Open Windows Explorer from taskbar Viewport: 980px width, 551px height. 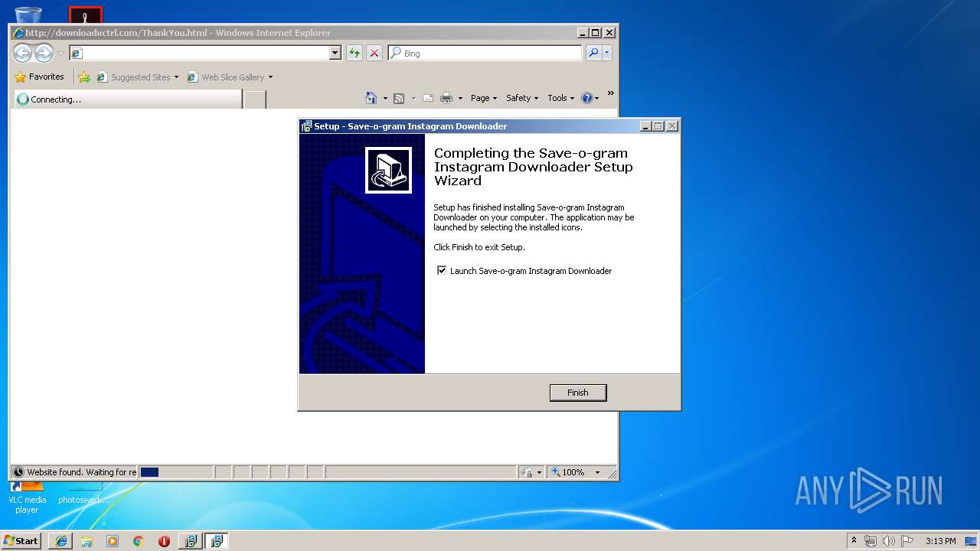pos(87,541)
